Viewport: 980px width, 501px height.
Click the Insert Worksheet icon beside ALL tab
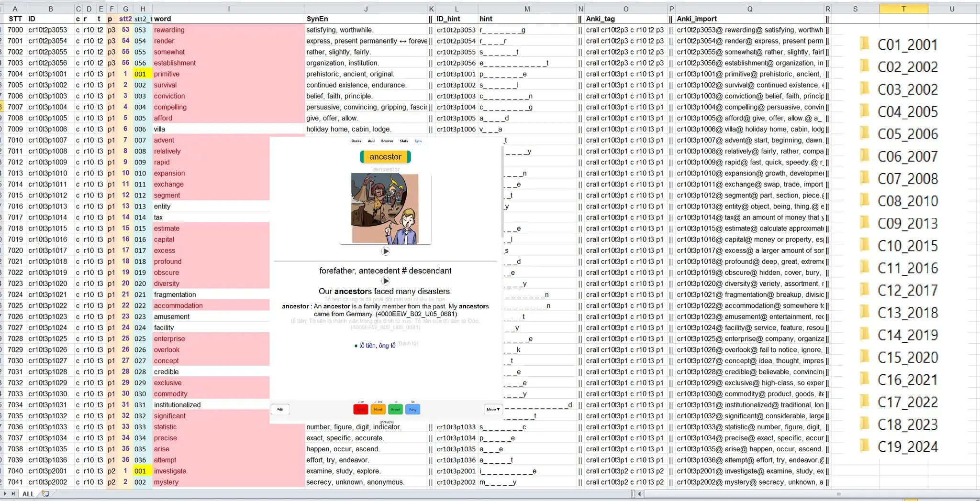(x=45, y=494)
